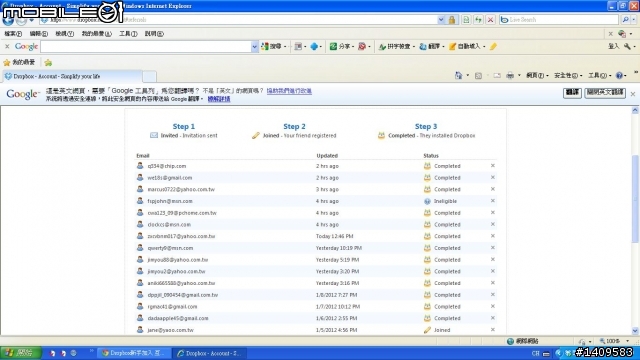
Task: Click the page scrollbar up arrow
Action: (635, 111)
